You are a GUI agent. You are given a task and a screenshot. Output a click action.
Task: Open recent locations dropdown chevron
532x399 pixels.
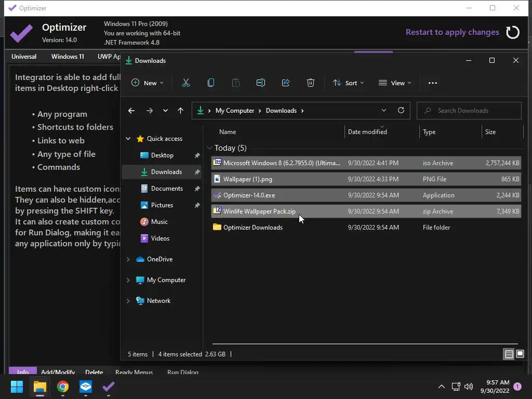tap(165, 111)
